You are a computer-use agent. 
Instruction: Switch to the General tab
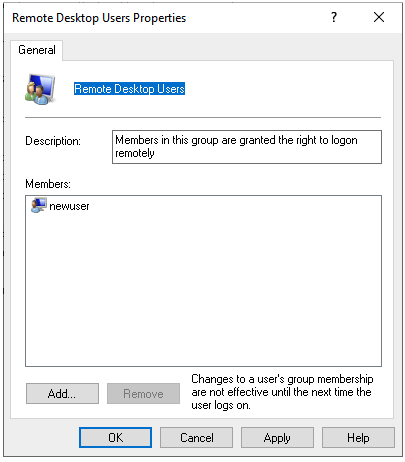pos(37,50)
